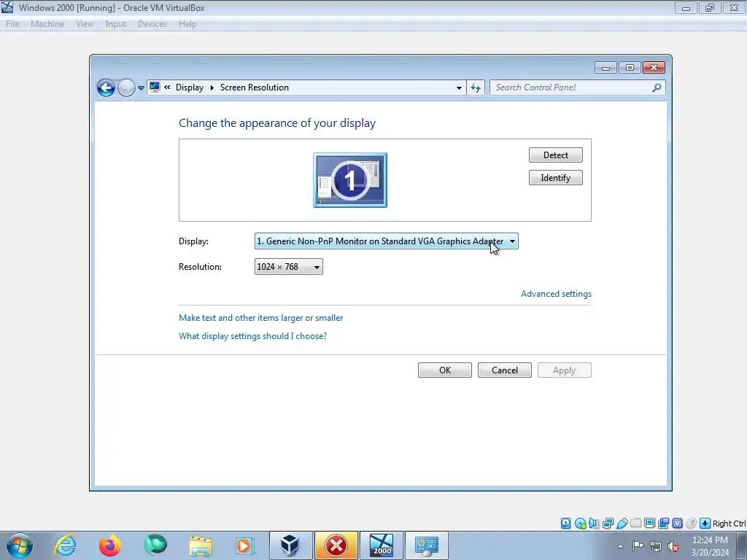
Task: Click the display monitor status icon
Action: 649,524
